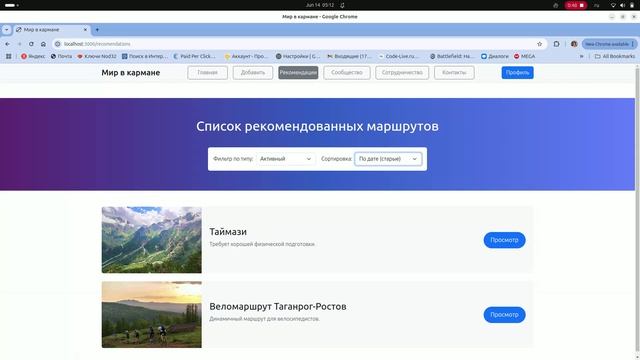This screenshot has width=640, height=360.
Task: Open the Входящие Gmail bookmark
Action: (x=349, y=56)
